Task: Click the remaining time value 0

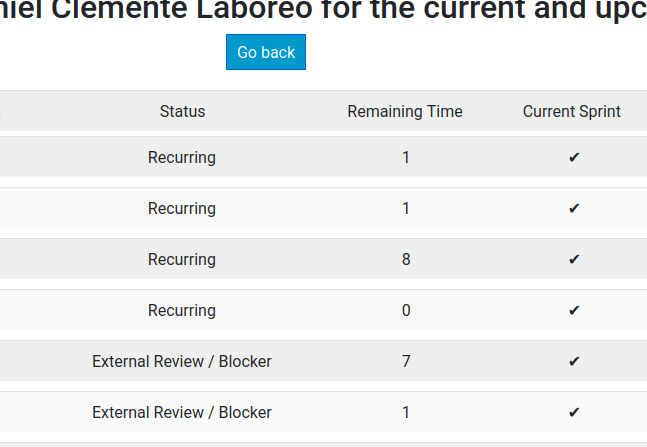Action: (x=406, y=310)
